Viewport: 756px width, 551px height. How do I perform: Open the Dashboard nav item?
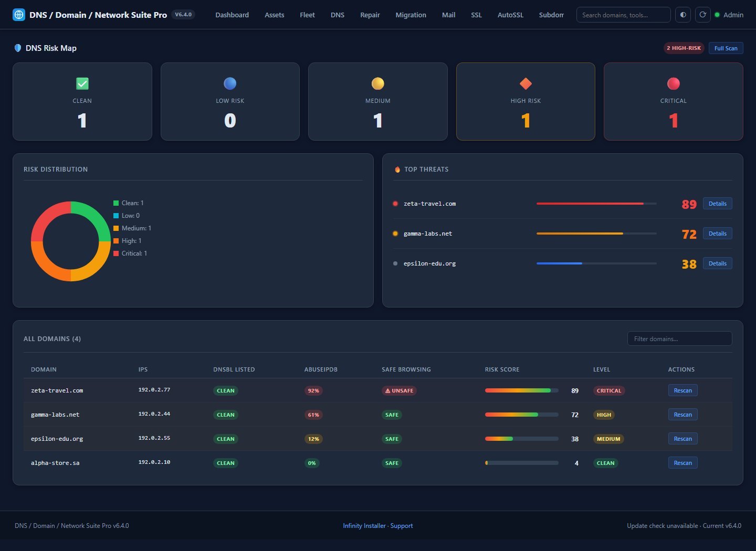coord(232,15)
